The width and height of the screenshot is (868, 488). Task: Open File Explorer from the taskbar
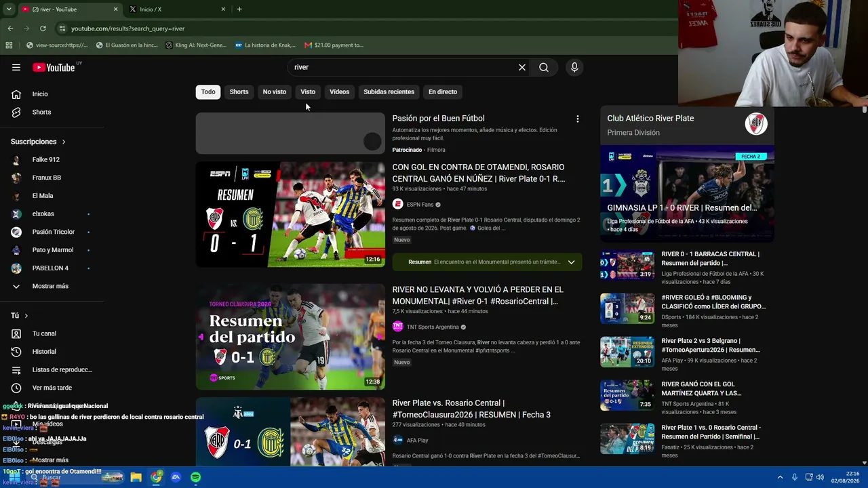pos(136,477)
